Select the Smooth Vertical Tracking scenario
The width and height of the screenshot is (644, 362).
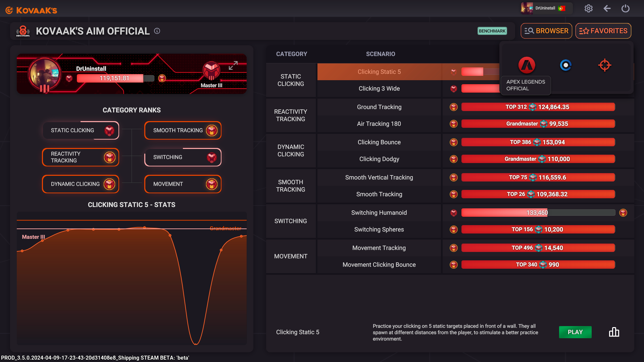tap(379, 177)
